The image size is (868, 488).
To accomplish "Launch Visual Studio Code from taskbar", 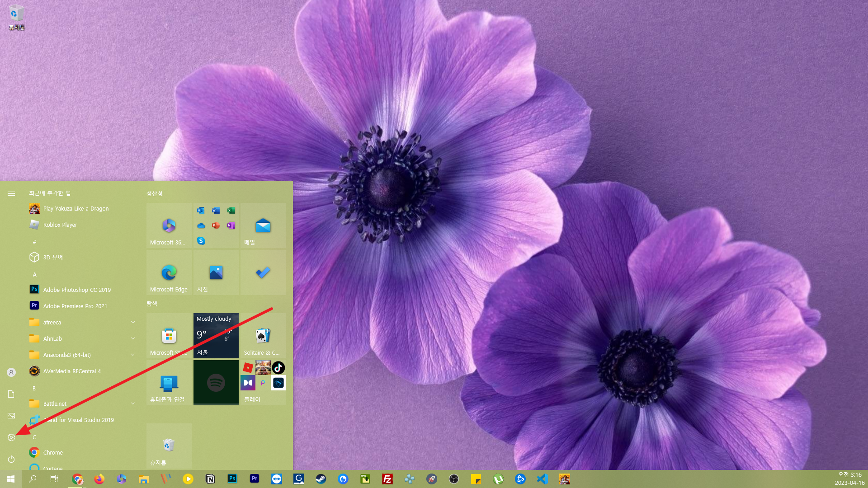I will point(542,479).
